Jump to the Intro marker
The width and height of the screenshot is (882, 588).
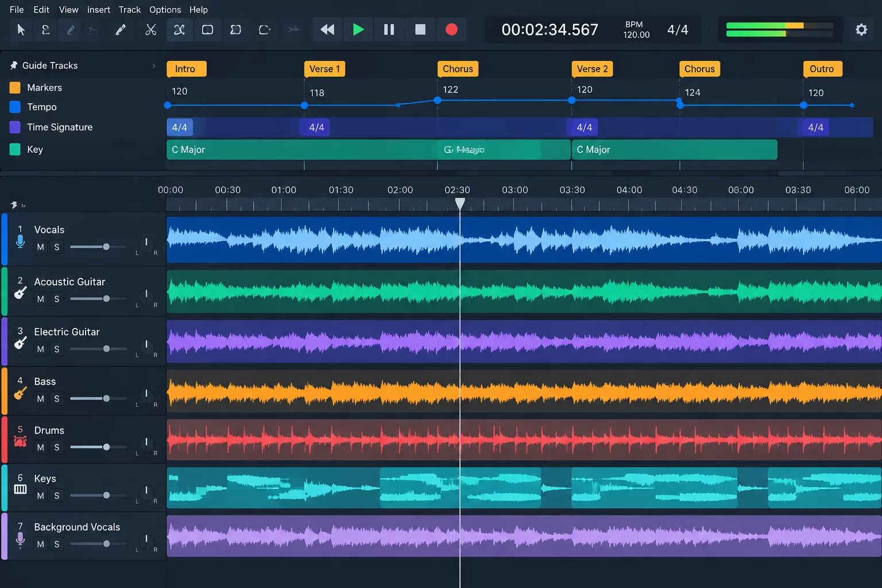pyautogui.click(x=186, y=69)
